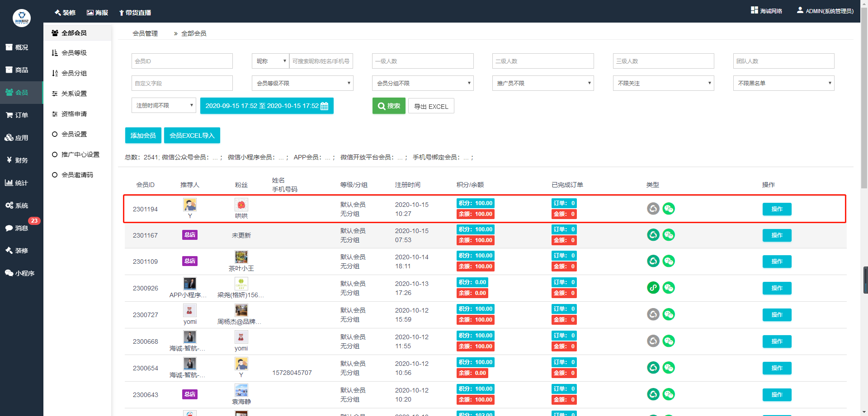This screenshot has height=416, width=868.
Task: Click the 海诚网络 grid icon in header
Action: [754, 10]
